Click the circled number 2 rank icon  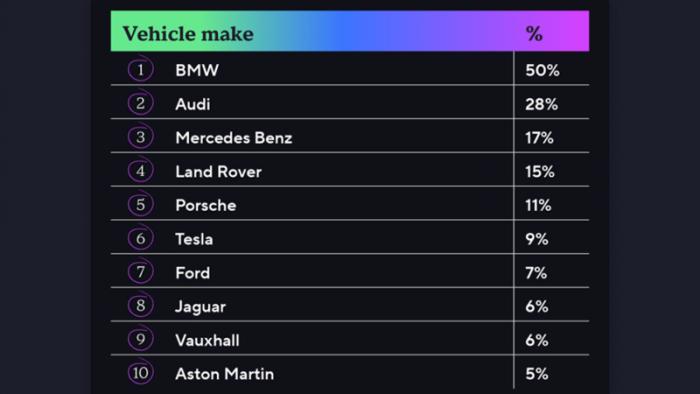point(141,103)
